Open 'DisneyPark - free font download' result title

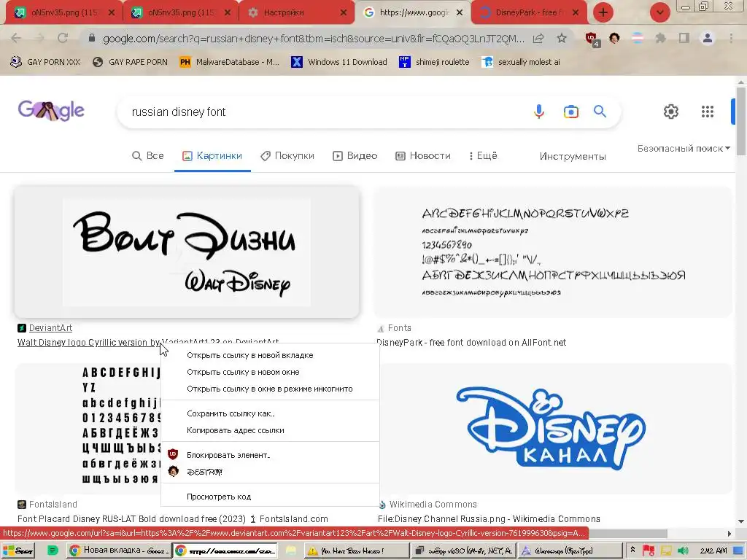coord(471,343)
